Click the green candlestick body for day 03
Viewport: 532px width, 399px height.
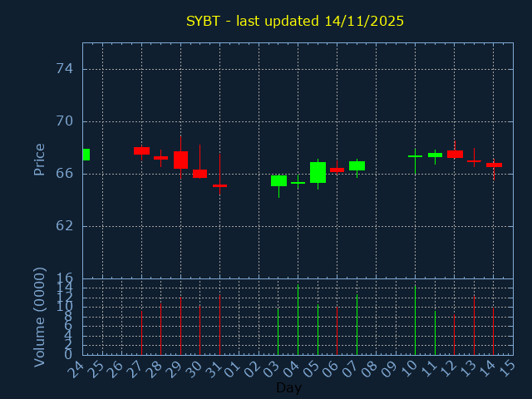click(278, 180)
